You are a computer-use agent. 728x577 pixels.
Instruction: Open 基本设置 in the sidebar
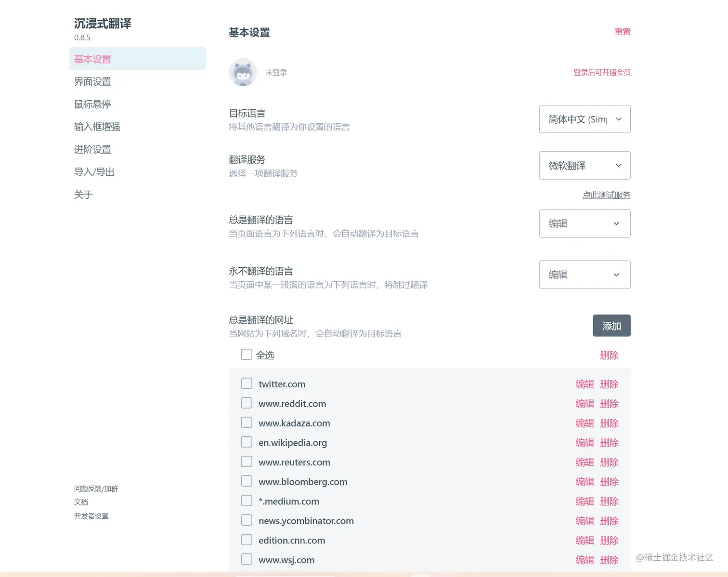(x=138, y=59)
